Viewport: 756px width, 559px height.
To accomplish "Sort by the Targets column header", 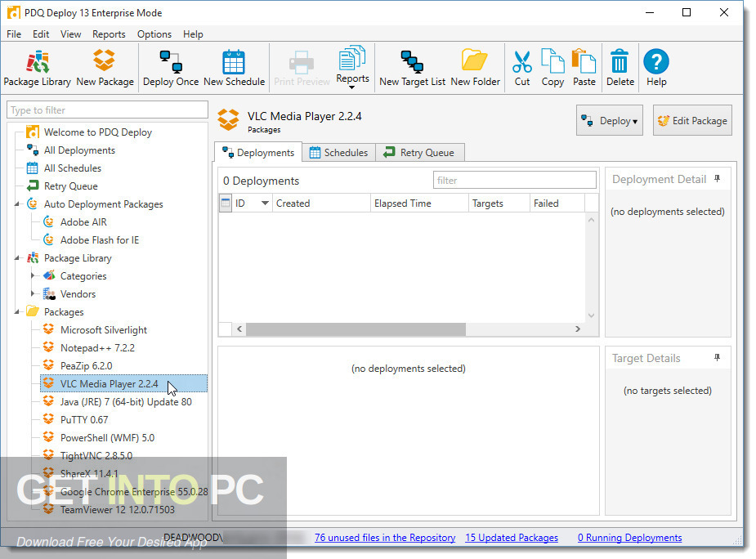I will tap(499, 203).
